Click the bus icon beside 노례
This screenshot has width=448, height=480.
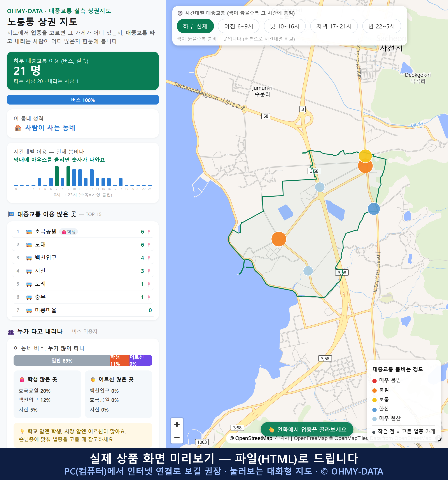[x=29, y=284]
